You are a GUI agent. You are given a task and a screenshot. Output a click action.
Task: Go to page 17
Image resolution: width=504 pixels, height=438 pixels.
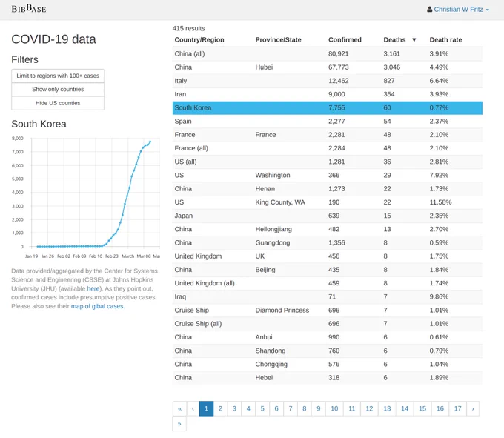coord(458,409)
